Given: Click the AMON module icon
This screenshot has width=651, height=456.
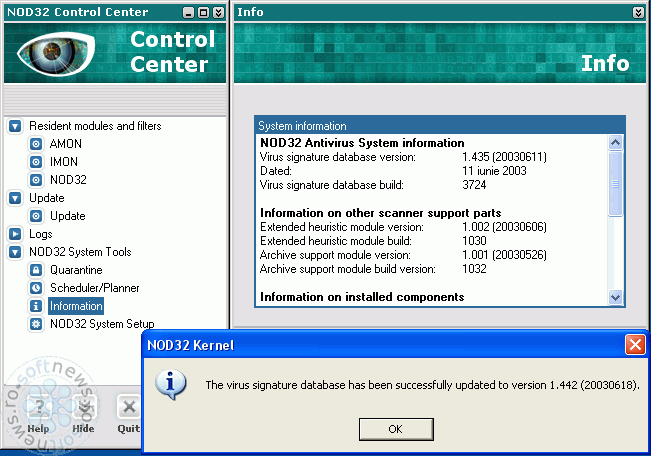Looking at the screenshot, I should [36, 144].
